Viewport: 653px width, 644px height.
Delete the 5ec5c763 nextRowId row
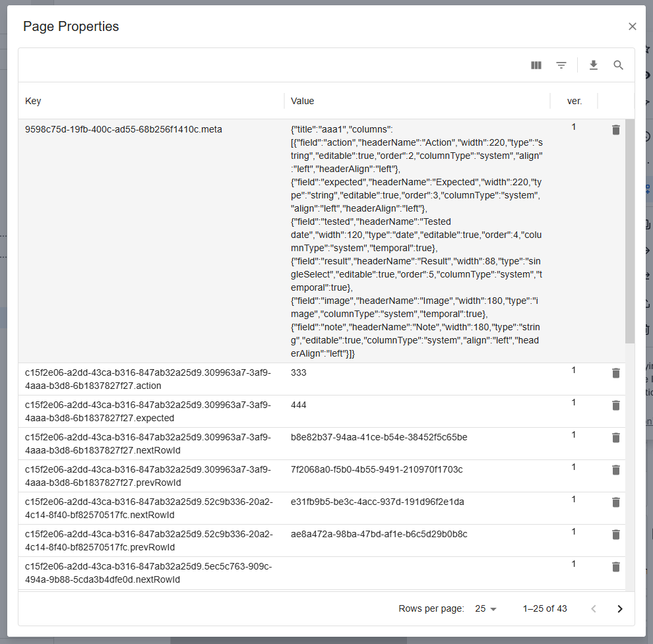click(x=616, y=567)
